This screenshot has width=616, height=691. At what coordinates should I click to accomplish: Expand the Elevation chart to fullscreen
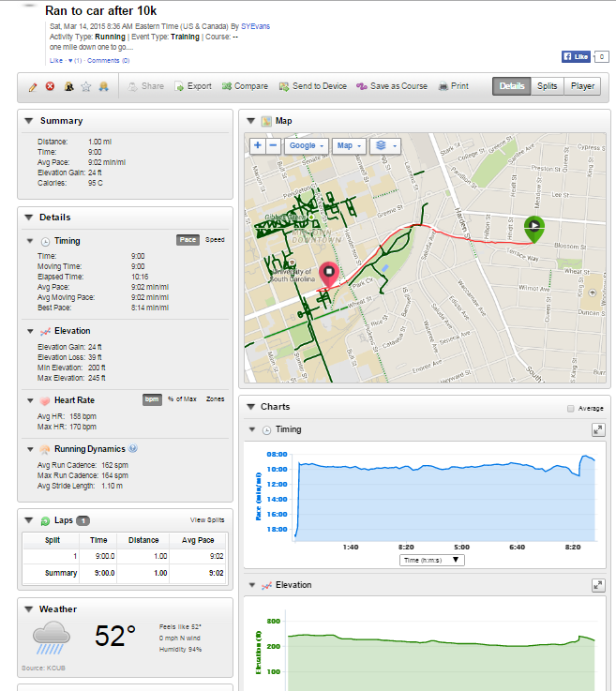(x=597, y=585)
